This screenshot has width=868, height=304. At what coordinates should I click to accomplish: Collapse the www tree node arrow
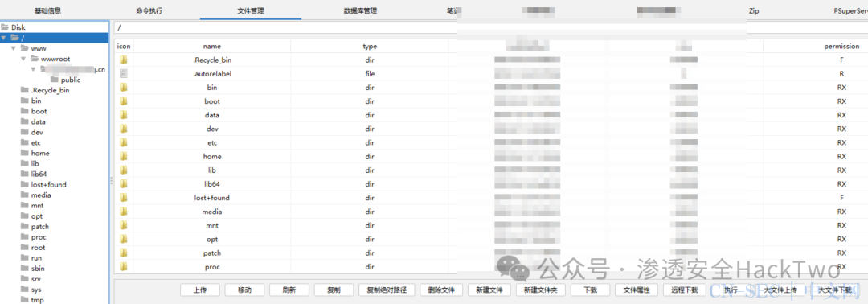(x=14, y=48)
